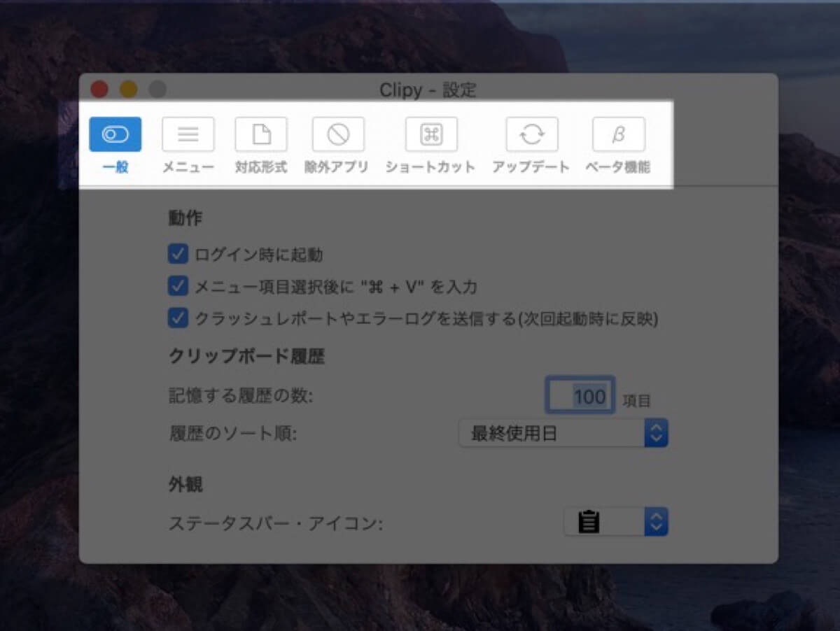
Task: Click the アップデート tab label
Action: pyautogui.click(x=531, y=167)
